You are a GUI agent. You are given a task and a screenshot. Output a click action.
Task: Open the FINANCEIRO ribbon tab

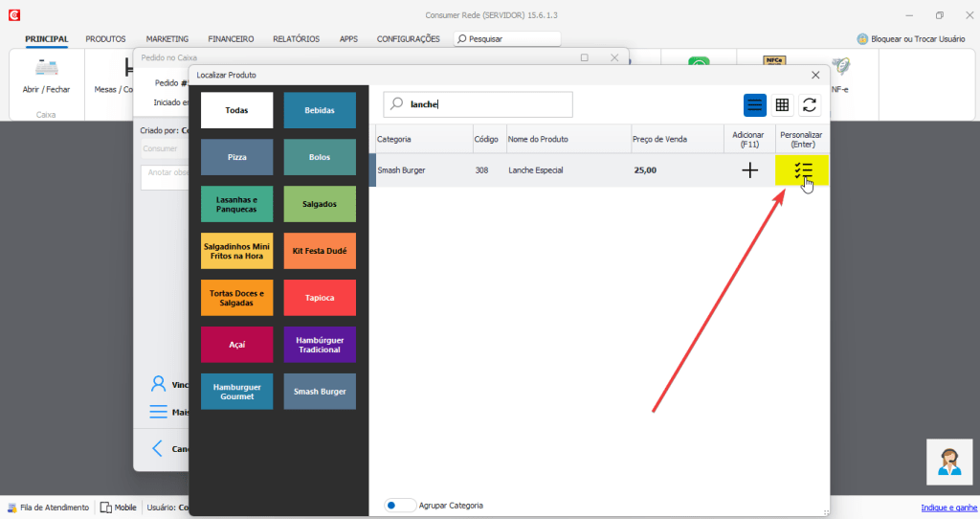tap(231, 39)
